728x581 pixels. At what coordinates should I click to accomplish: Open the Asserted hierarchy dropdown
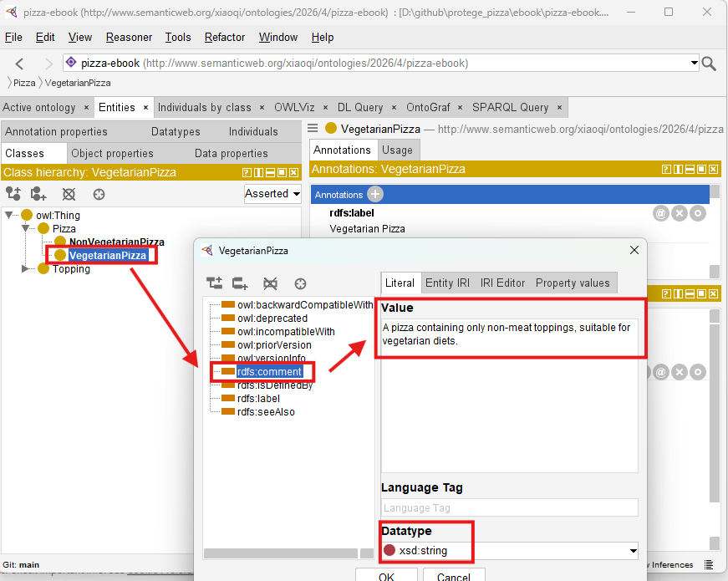tap(272, 194)
